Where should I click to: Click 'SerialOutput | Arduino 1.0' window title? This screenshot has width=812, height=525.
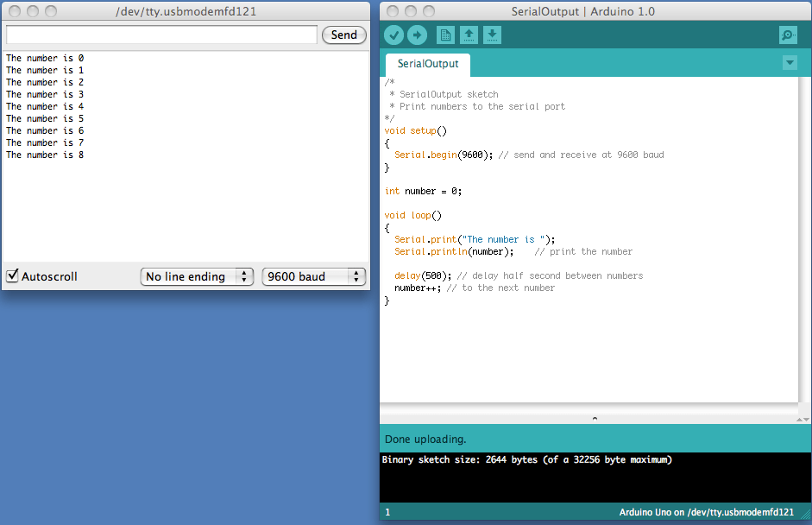tap(583, 11)
